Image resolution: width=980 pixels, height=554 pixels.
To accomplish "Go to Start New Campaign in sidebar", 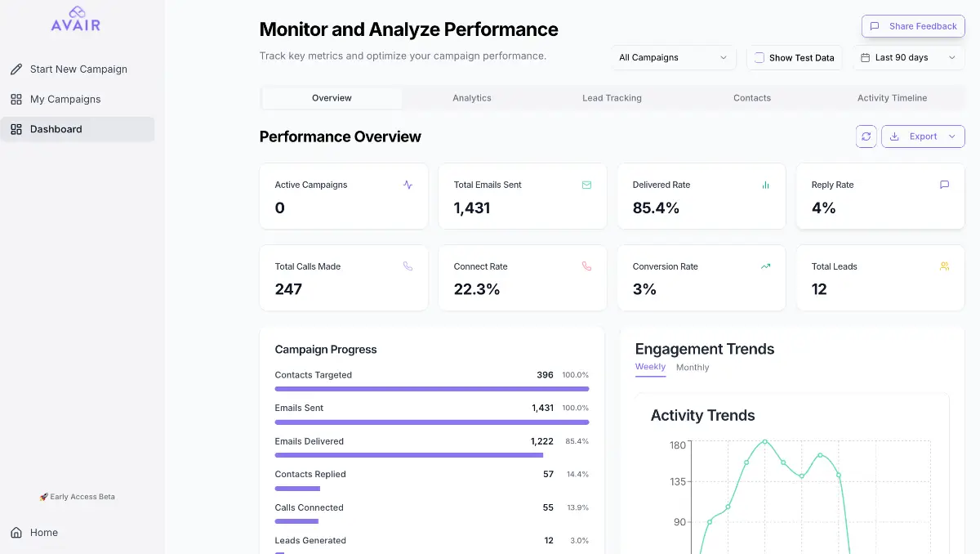I will pyautogui.click(x=78, y=69).
